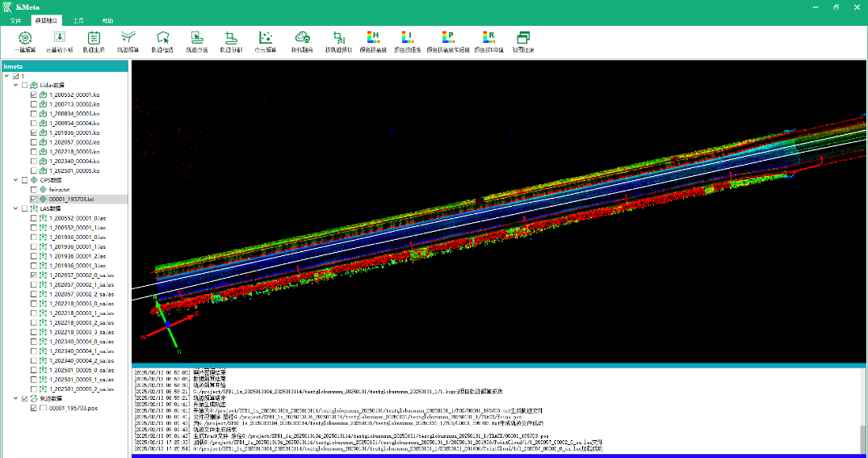The width and height of the screenshot is (868, 458).
Task: Check the 1_200713_00002.ko checkbox
Action: click(x=33, y=104)
